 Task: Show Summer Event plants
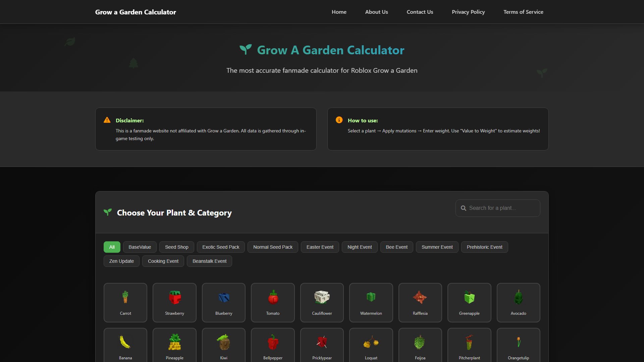[x=437, y=247]
